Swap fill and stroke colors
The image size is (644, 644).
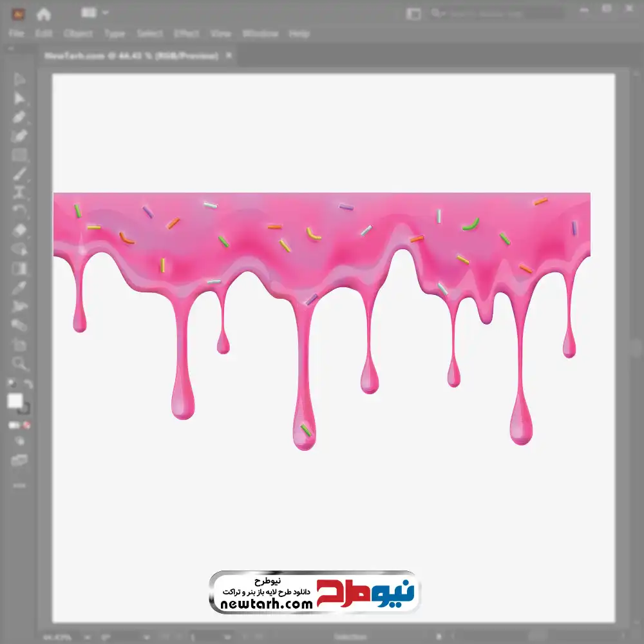pos(28,384)
